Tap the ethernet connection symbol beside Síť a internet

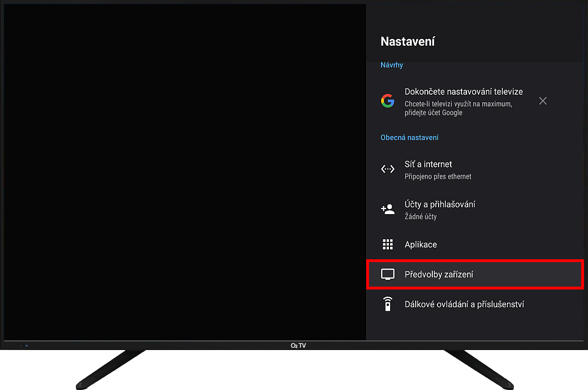[388, 169]
